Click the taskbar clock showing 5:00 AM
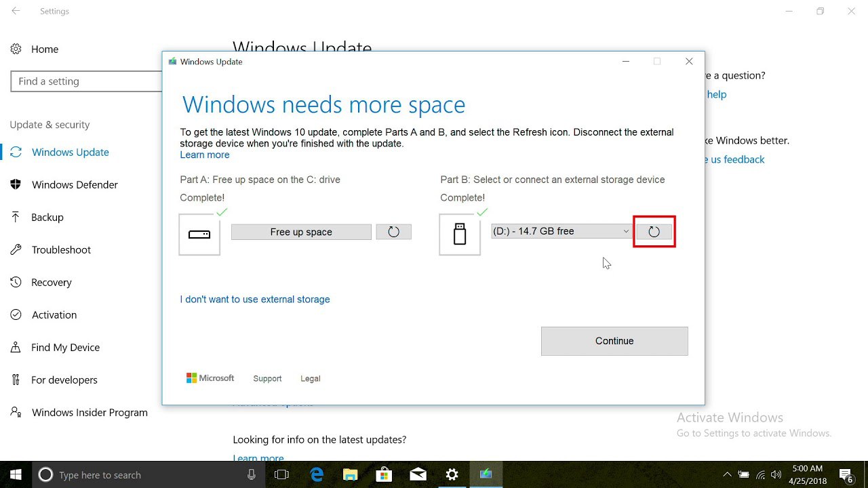 point(807,474)
